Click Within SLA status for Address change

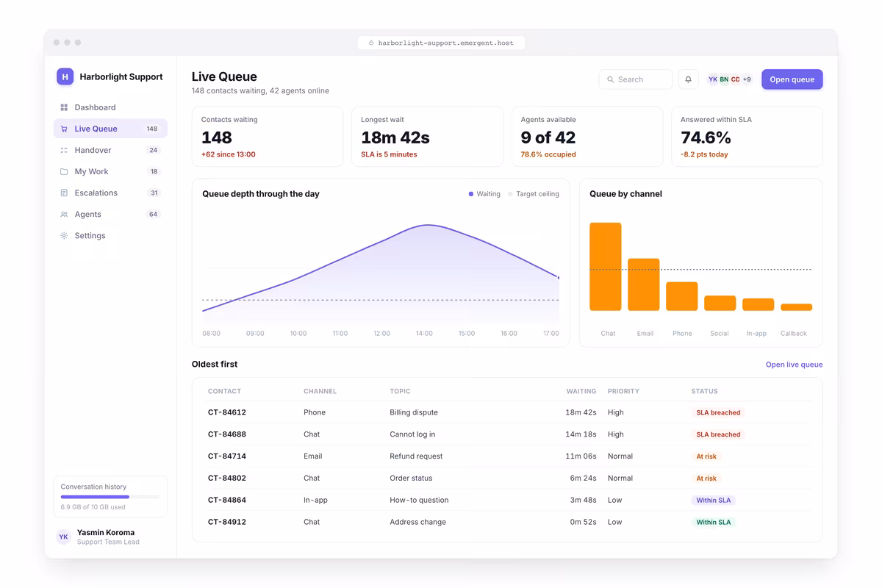click(714, 522)
